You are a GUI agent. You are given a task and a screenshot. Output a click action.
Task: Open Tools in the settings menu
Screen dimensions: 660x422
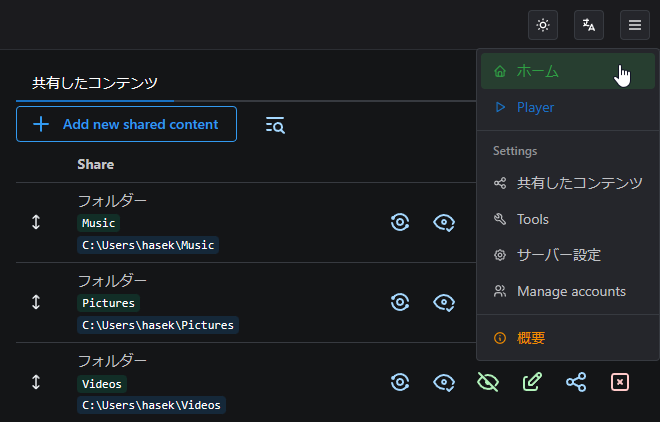[x=567, y=219]
